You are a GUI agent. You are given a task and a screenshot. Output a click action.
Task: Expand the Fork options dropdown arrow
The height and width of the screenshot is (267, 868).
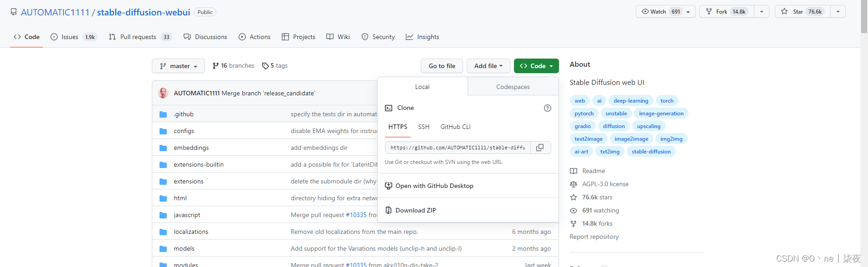pyautogui.click(x=762, y=12)
